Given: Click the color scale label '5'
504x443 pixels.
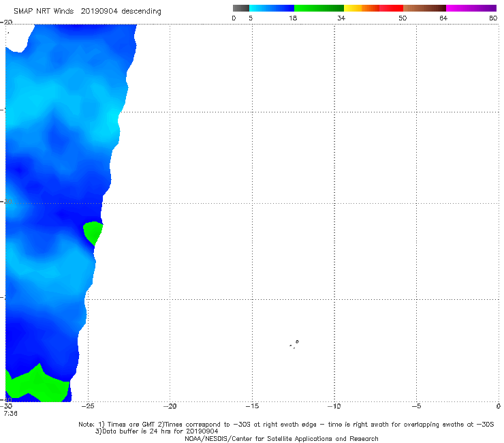Looking at the screenshot, I should click(x=251, y=18).
